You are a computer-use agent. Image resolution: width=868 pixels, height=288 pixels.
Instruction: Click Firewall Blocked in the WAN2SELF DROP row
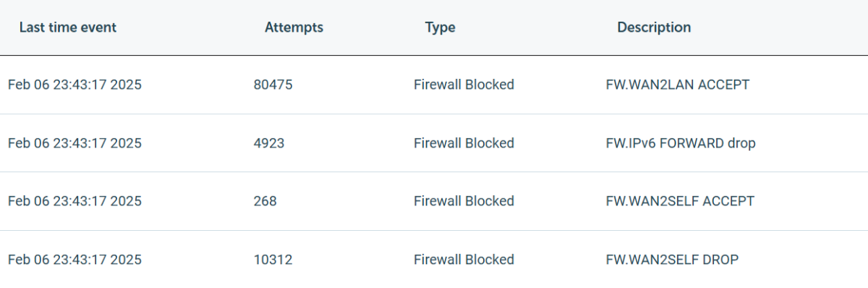[464, 260]
